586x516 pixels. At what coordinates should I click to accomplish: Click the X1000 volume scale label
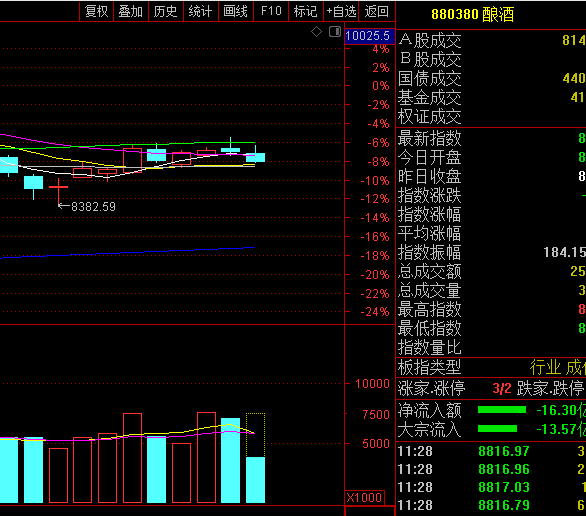(x=364, y=497)
